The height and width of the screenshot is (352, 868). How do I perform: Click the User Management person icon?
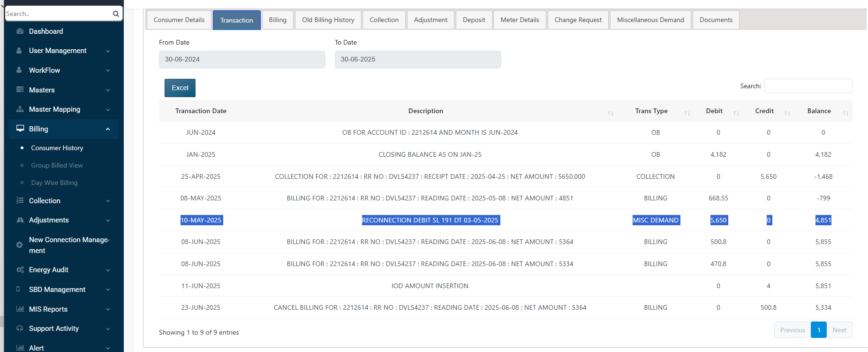click(19, 51)
